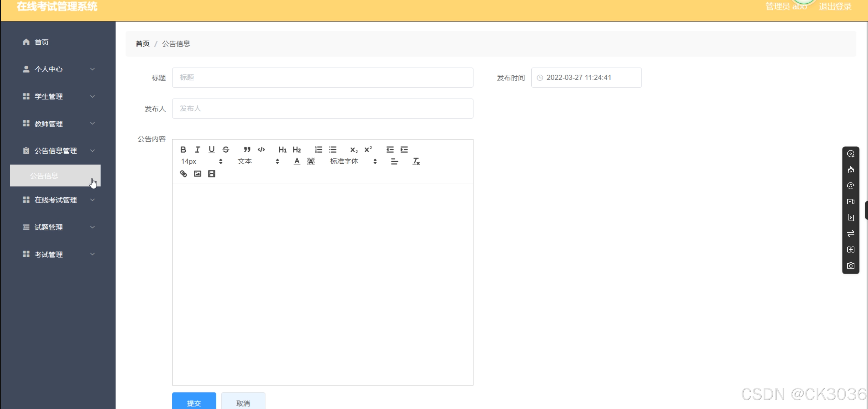Insert an image with the image icon
Image resolution: width=868 pixels, height=409 pixels.
coord(197,174)
